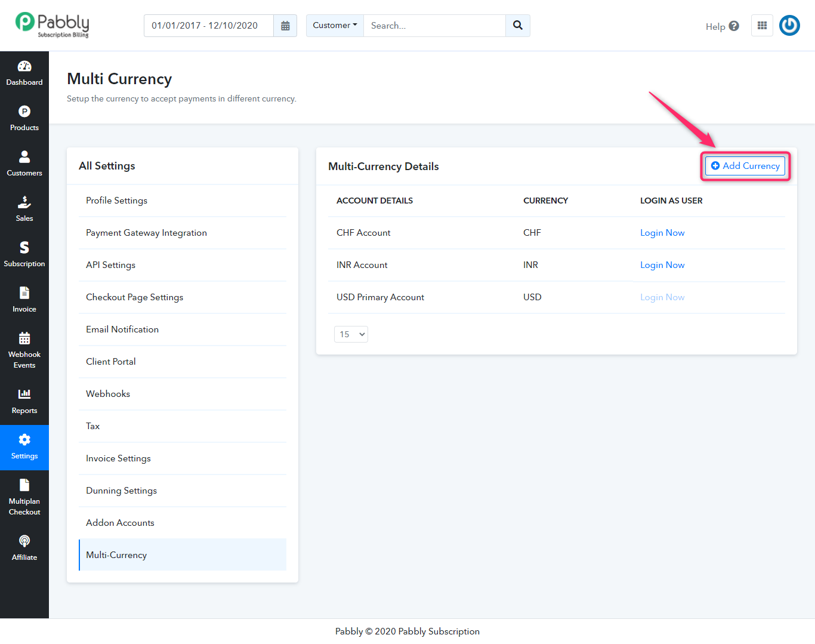815x644 pixels.
Task: Open Checkout Page Settings
Action: (x=183, y=297)
